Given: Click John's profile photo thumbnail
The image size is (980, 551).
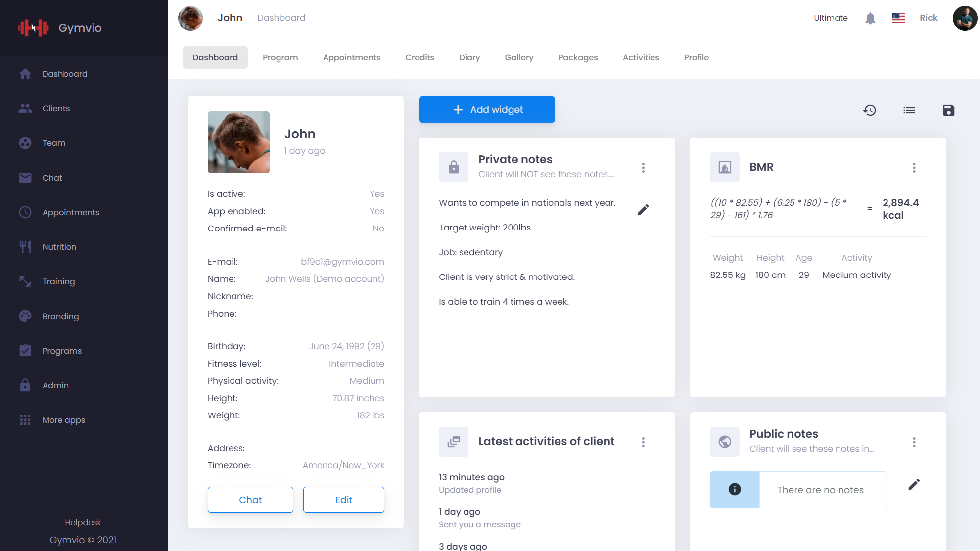Looking at the screenshot, I should 238,142.
